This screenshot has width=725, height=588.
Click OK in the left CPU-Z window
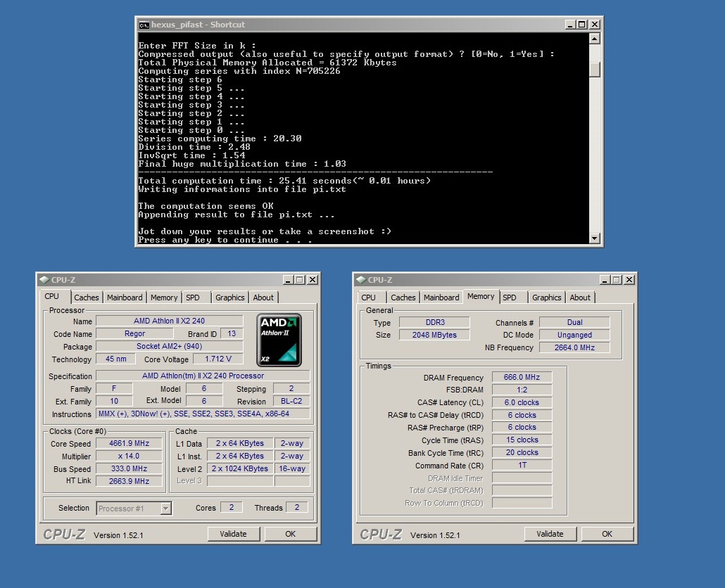(x=290, y=534)
